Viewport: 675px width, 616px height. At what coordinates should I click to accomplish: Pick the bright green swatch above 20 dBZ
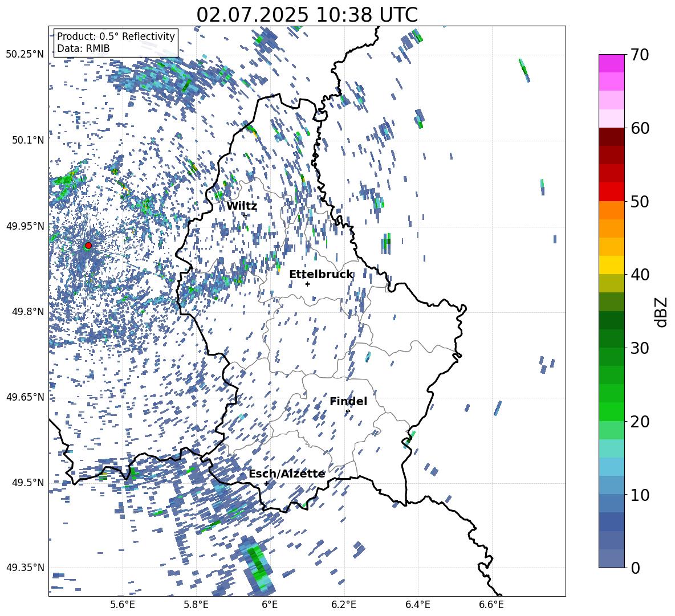tap(612, 411)
